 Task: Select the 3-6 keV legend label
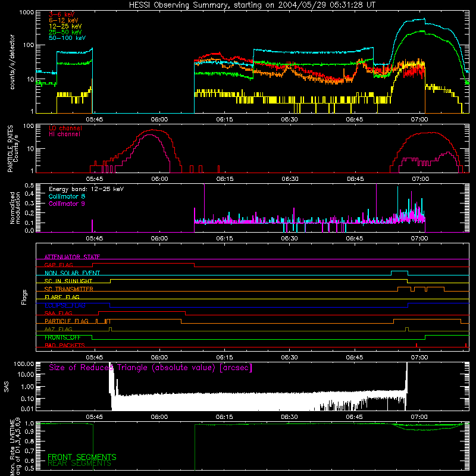62,14
